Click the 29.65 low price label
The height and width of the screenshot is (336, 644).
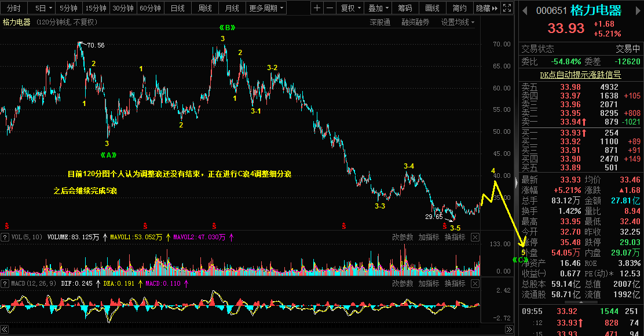click(434, 217)
